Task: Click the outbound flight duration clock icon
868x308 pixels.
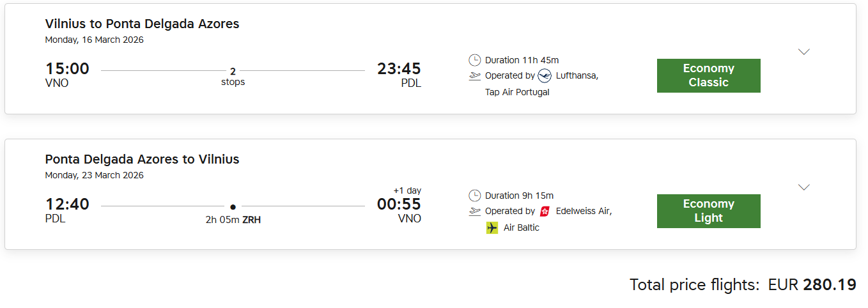Action: pyautogui.click(x=475, y=60)
